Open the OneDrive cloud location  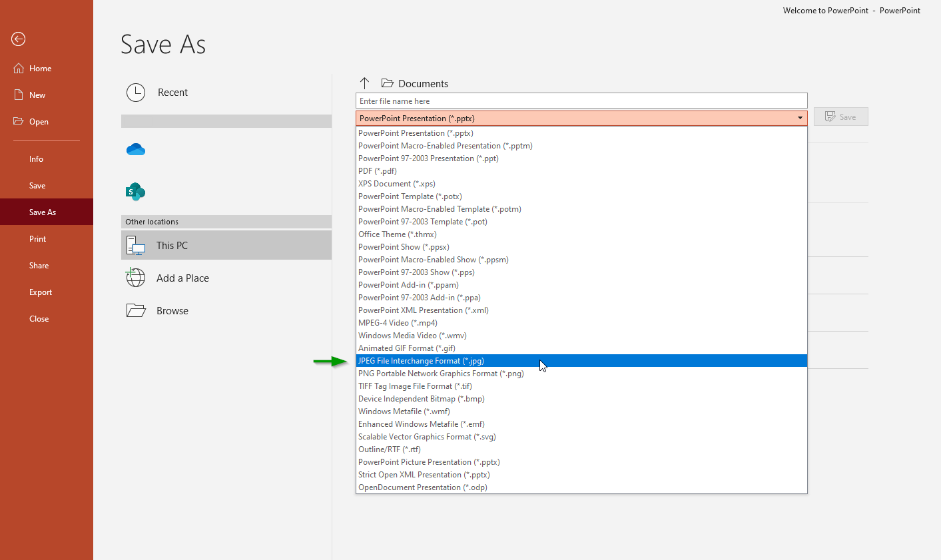[136, 149]
